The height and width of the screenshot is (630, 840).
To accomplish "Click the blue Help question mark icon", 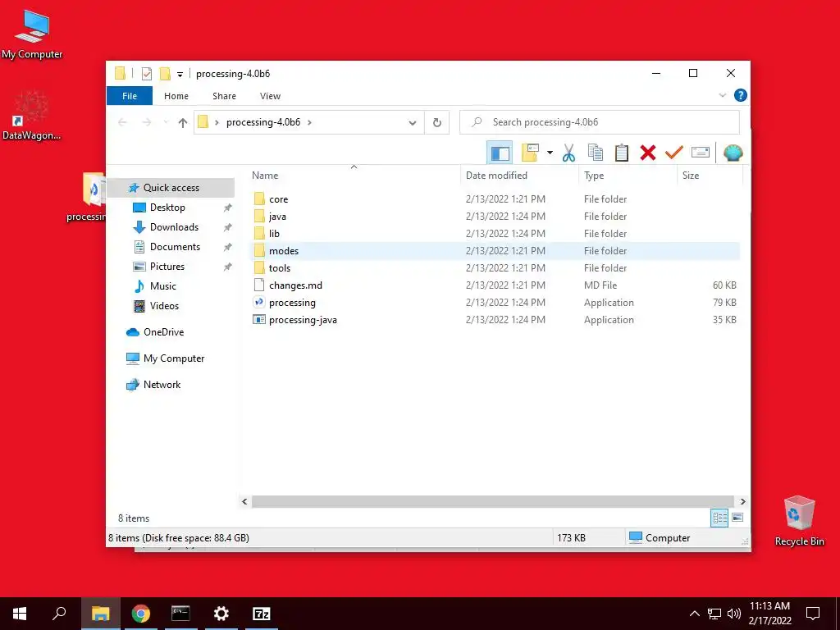I will (x=741, y=95).
